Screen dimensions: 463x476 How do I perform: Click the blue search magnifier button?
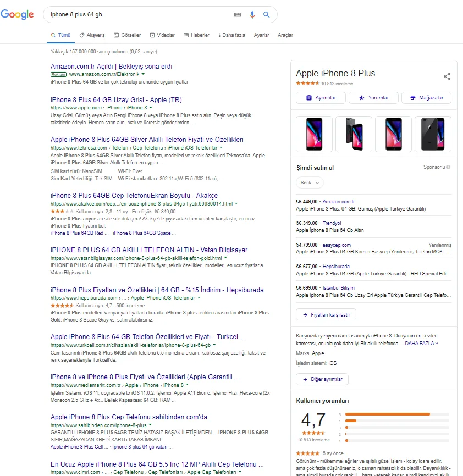(266, 15)
